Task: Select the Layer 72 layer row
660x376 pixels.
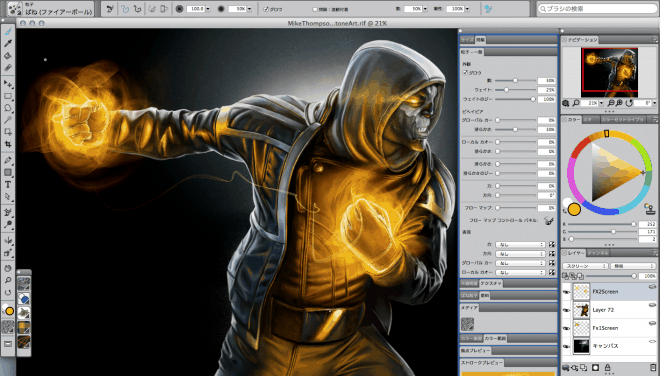Action: pos(609,310)
